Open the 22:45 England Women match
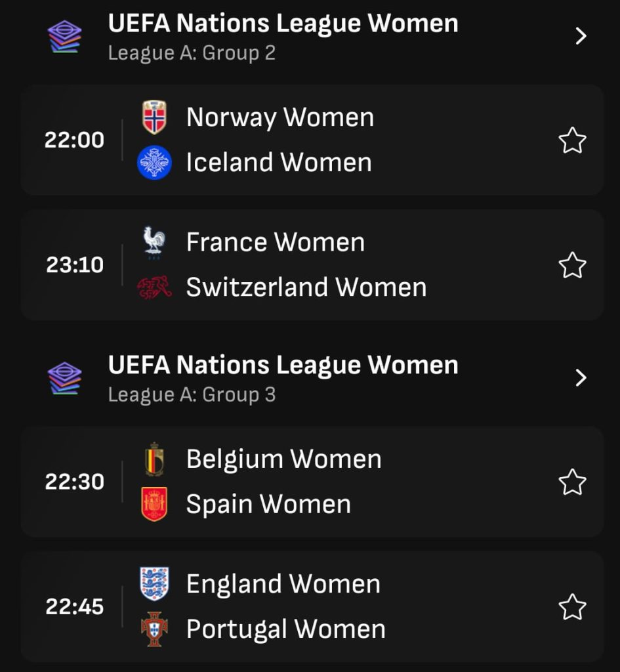The width and height of the screenshot is (620, 672). coord(312,607)
